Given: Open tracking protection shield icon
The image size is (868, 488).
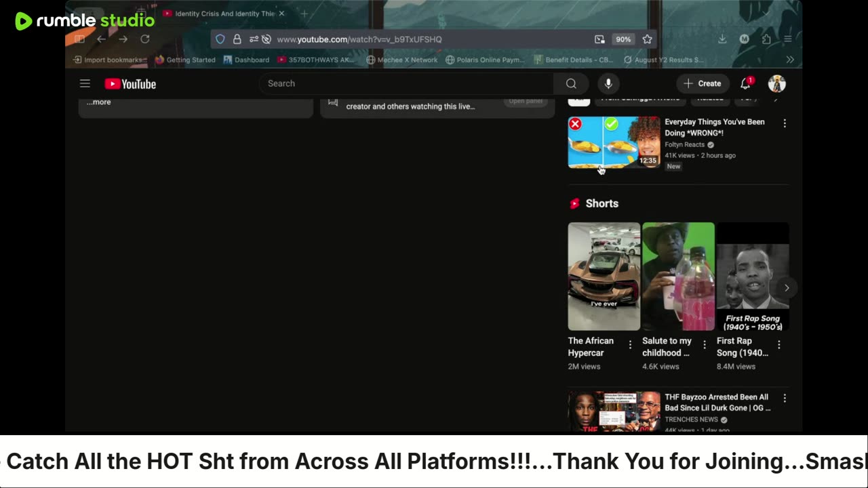Looking at the screenshot, I should coord(220,39).
